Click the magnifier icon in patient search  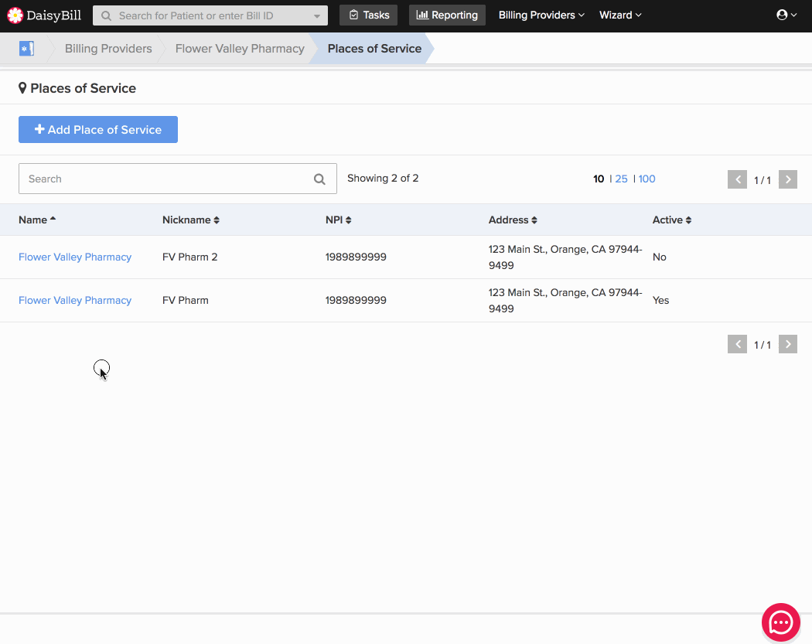(x=106, y=15)
